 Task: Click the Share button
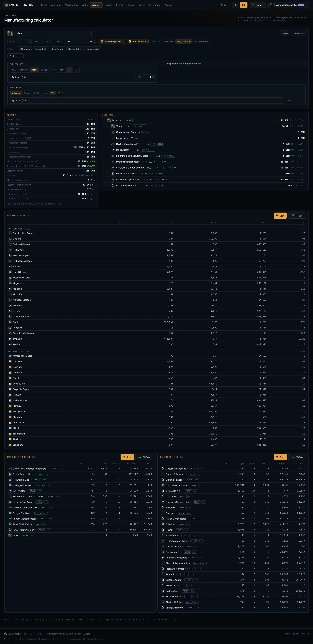(x=285, y=33)
